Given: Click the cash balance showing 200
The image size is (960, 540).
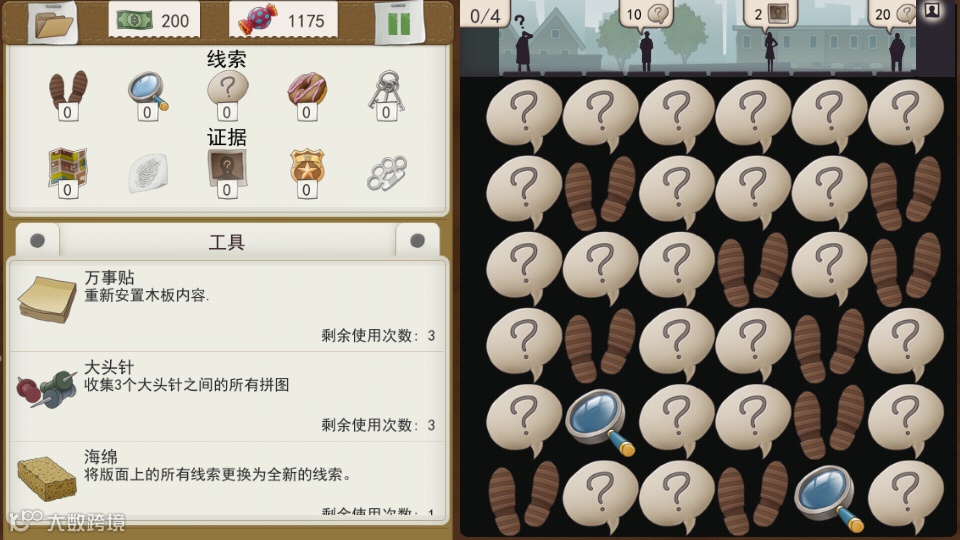Looking at the screenshot, I should (153, 20).
